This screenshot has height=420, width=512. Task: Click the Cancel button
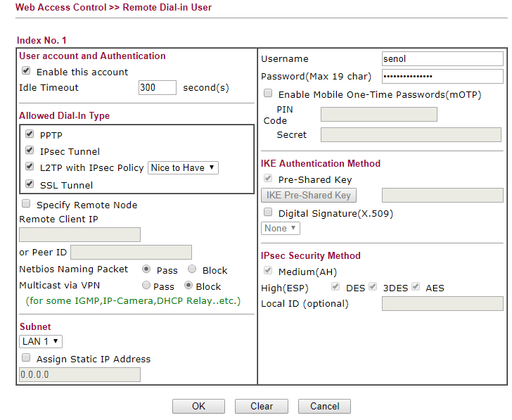click(x=324, y=406)
